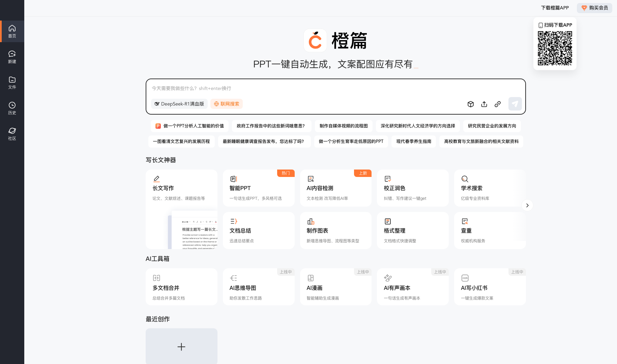Open the 历史 history sidebar item

coord(12,108)
